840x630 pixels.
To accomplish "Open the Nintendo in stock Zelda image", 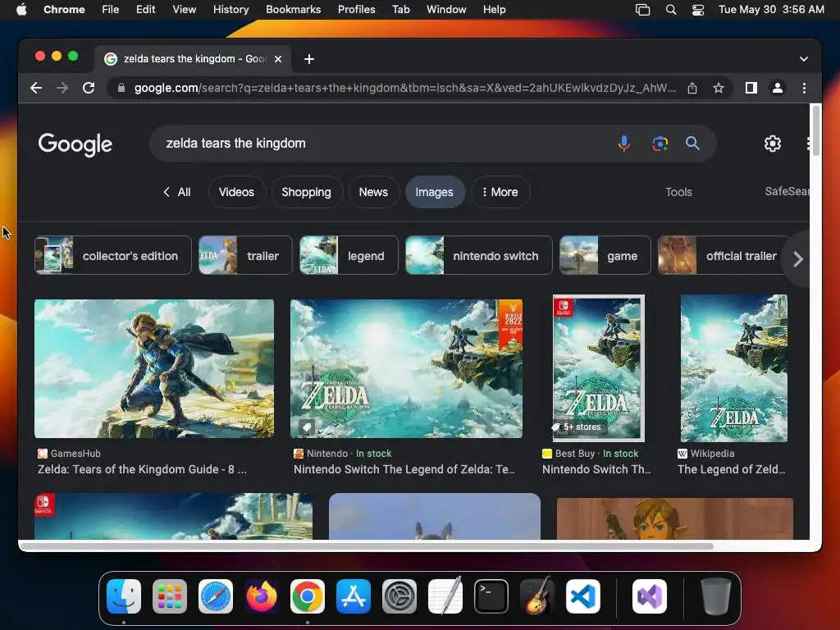I will pos(406,368).
